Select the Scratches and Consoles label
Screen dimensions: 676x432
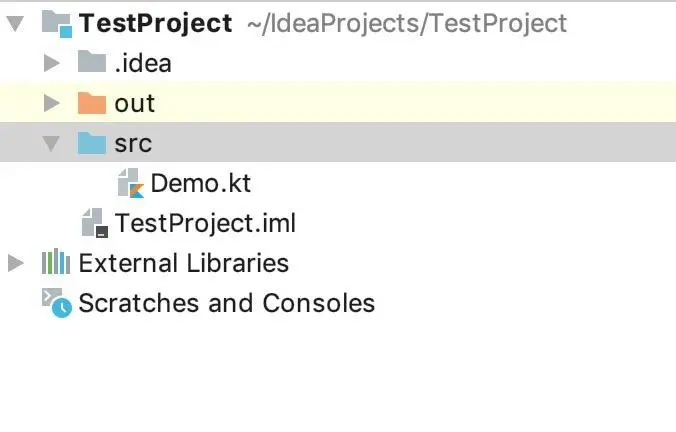pos(226,302)
